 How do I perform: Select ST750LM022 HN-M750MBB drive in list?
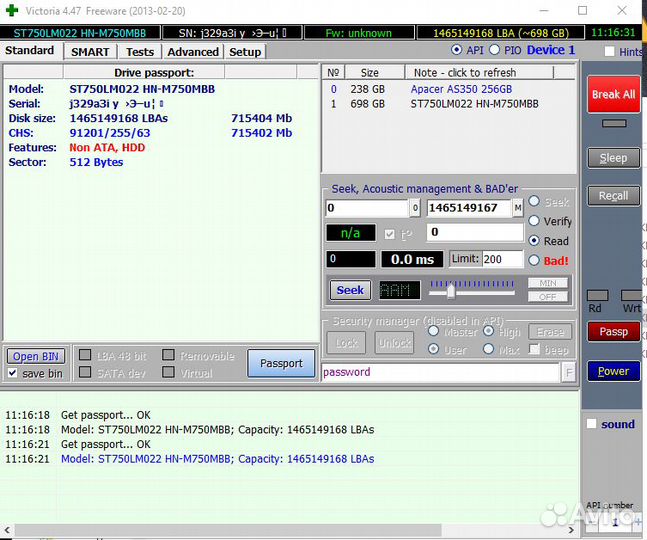tap(448, 104)
